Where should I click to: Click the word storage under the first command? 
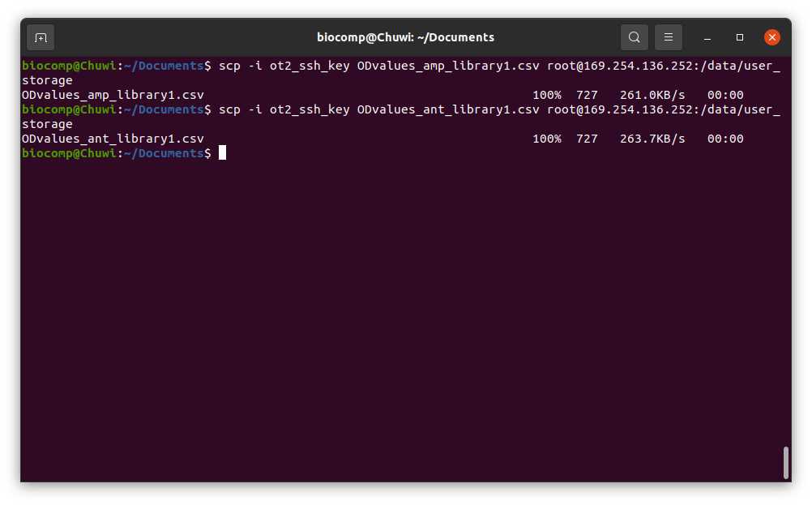47,81
